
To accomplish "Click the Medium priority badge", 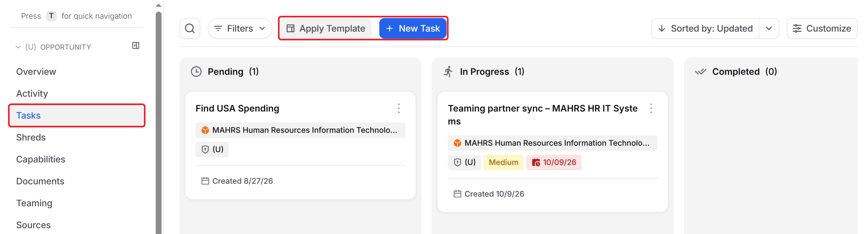I will click(x=503, y=162).
